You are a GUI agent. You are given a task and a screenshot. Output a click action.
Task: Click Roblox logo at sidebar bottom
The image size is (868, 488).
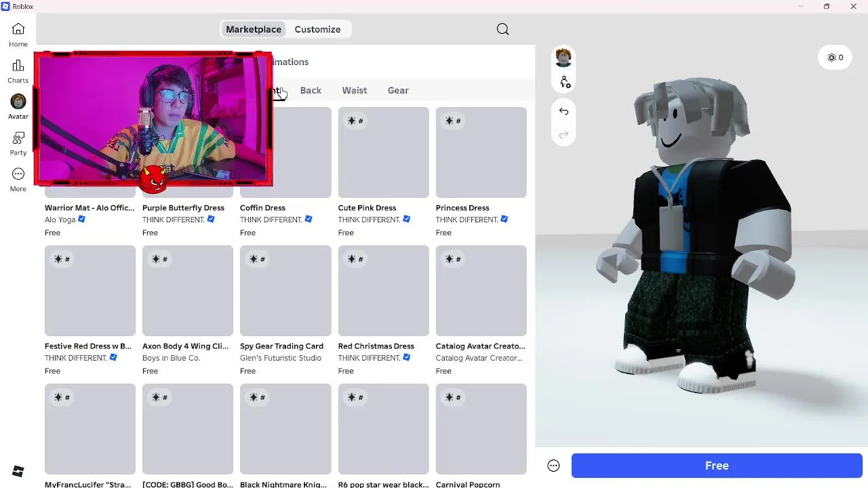pyautogui.click(x=18, y=471)
